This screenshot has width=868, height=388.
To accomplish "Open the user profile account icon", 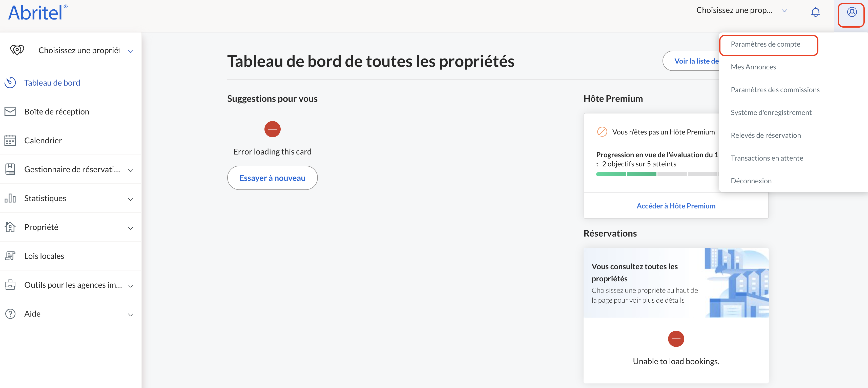I will click(852, 12).
